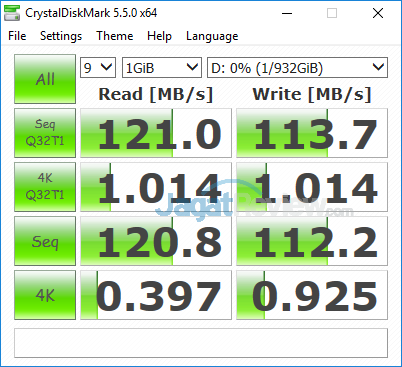Run the 4K Q32T1 test
402x367 pixels.
click(45, 187)
